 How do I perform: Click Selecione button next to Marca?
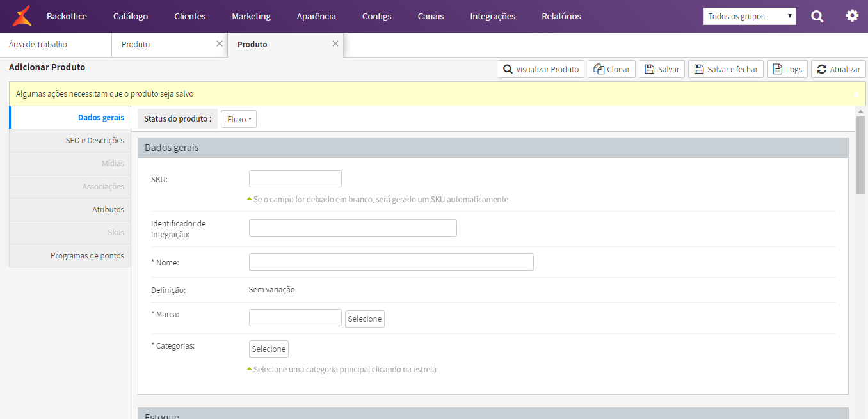[365, 319]
